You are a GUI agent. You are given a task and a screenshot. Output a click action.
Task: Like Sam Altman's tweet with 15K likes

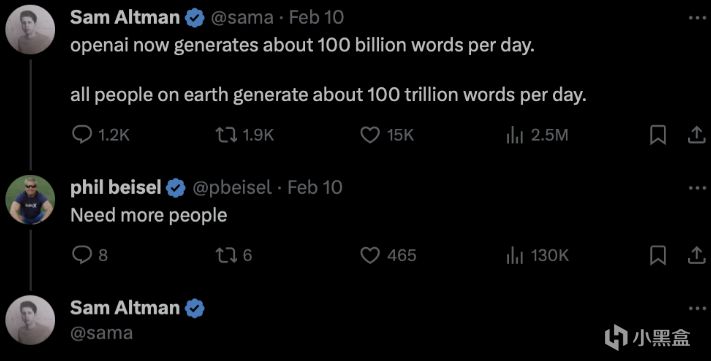387,135
